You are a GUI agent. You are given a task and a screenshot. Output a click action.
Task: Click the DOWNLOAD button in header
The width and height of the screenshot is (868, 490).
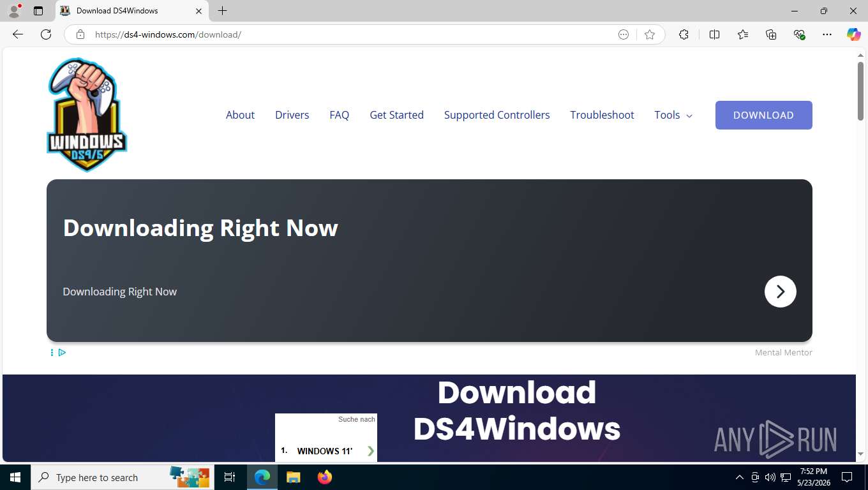point(763,115)
